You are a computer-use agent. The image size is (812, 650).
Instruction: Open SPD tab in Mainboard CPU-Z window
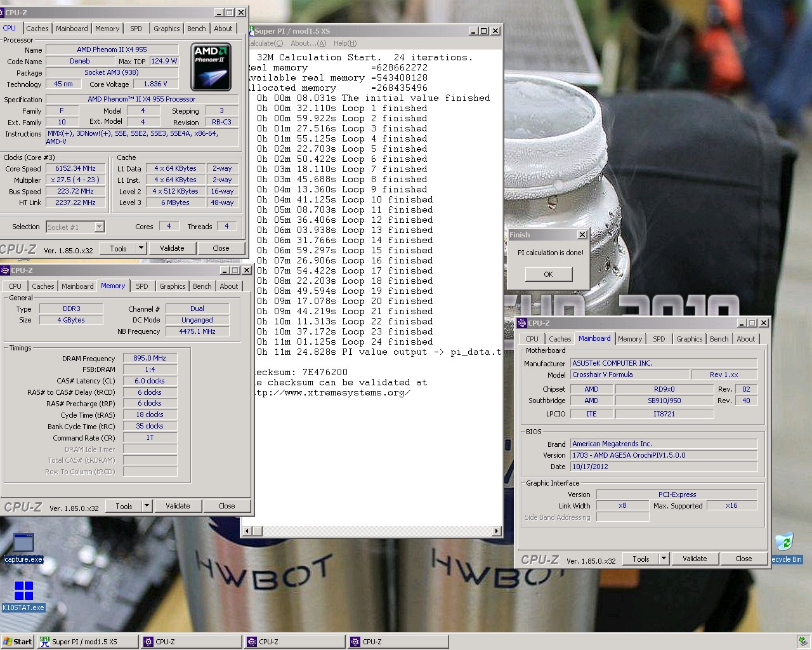[659, 339]
